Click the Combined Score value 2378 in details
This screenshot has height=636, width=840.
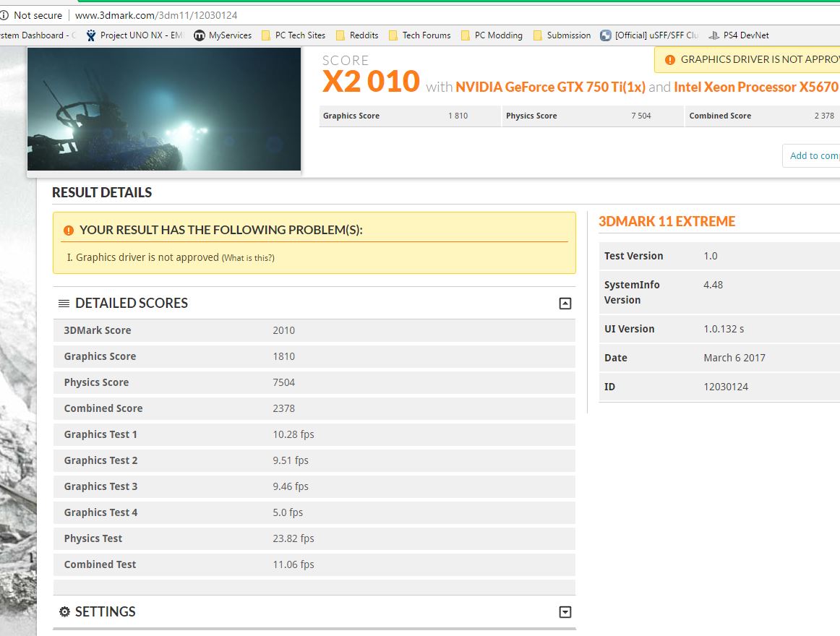tap(283, 408)
